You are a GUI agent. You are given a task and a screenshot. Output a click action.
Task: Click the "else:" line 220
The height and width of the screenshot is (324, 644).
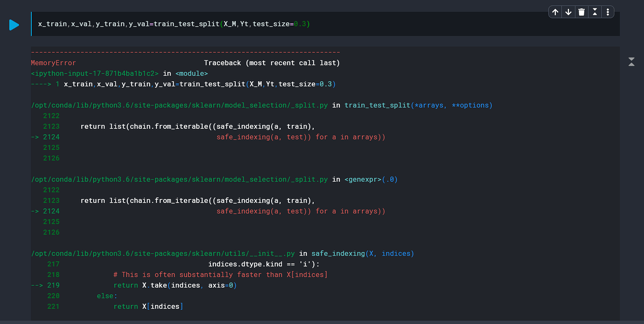click(107, 296)
